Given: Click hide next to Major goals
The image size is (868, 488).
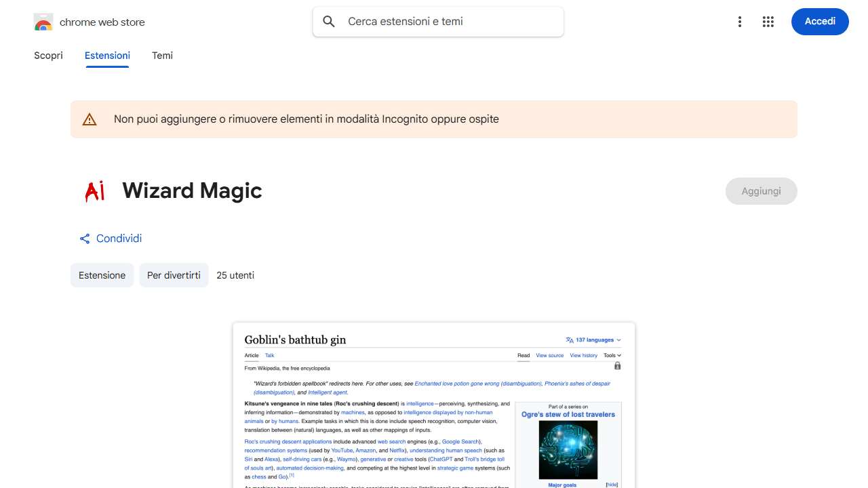Looking at the screenshot, I should tap(611, 483).
